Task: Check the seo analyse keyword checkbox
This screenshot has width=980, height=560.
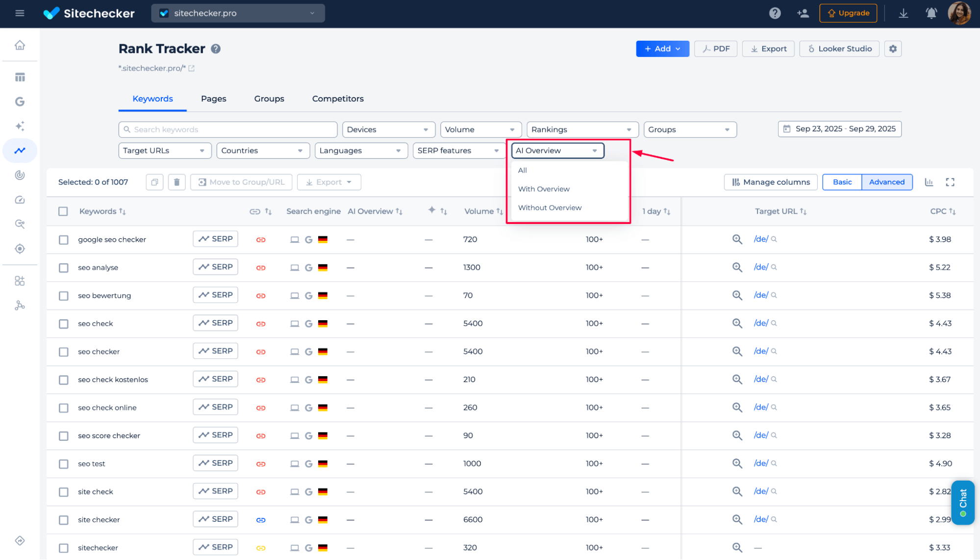Action: (63, 268)
